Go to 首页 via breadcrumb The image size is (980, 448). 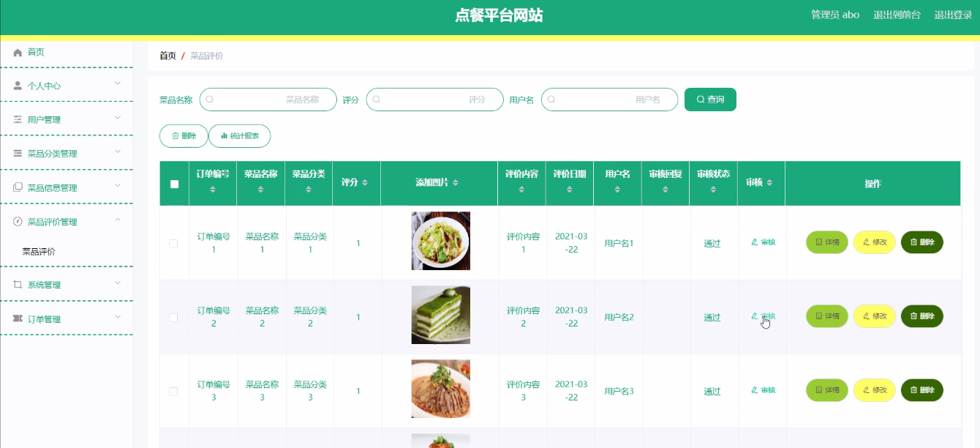pos(167,56)
